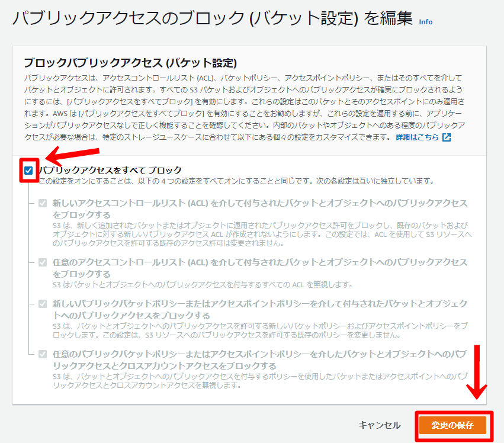
Task: Click the new public bucket policy block checkbox
Action: click(x=42, y=303)
